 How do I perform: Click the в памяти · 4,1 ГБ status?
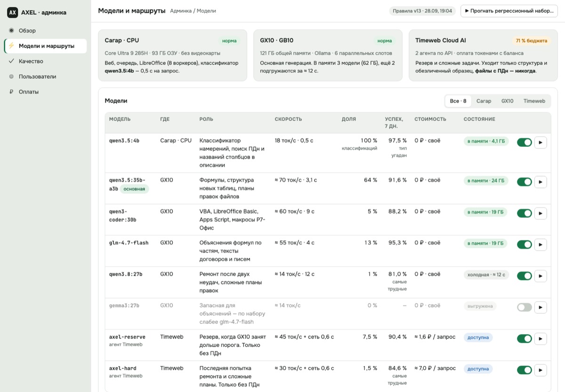[486, 141]
